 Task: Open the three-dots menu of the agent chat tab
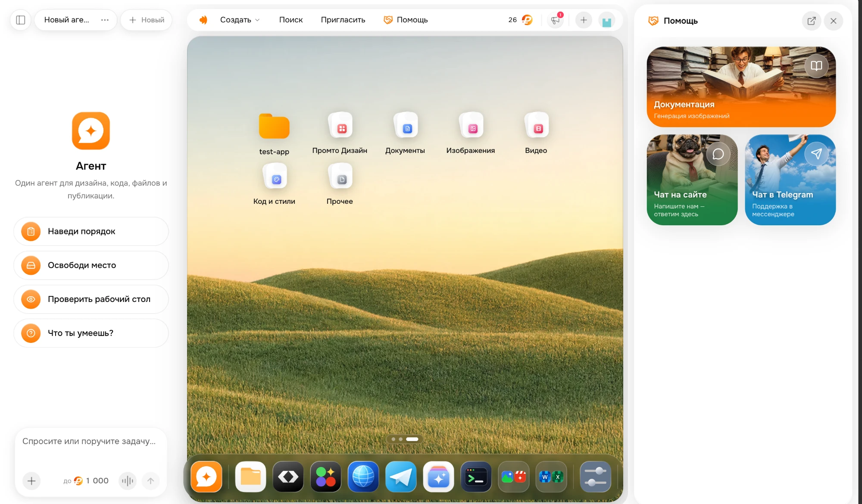(x=105, y=20)
